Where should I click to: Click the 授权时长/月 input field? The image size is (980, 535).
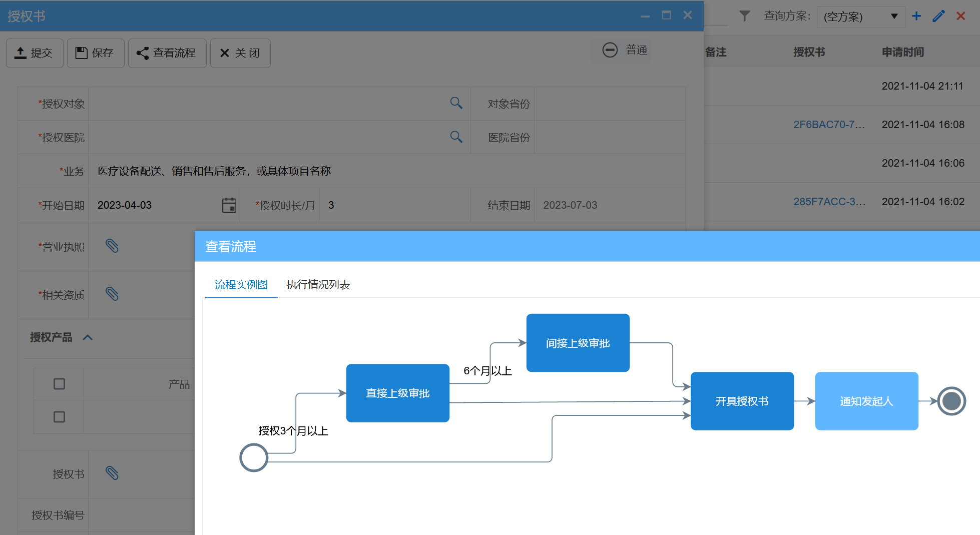(395, 205)
